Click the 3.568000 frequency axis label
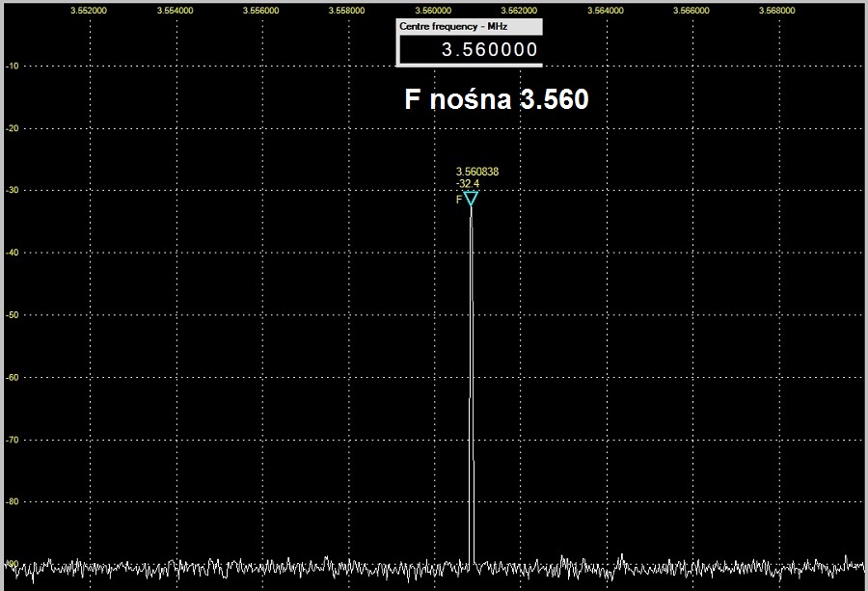 (x=777, y=11)
